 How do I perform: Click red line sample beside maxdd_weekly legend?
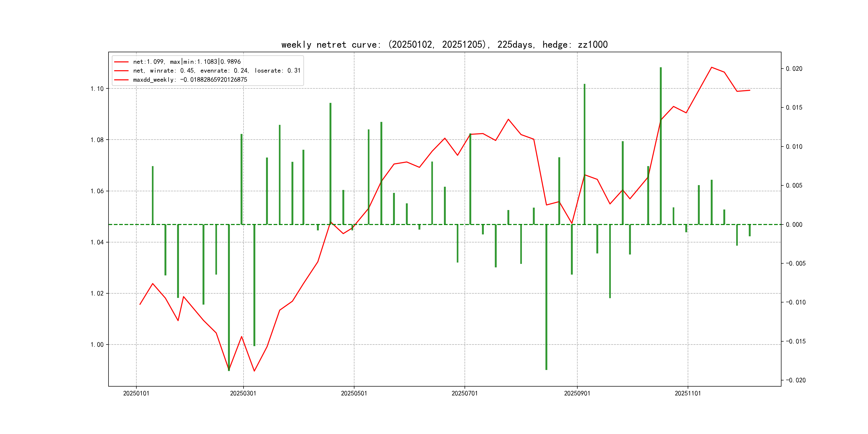[x=121, y=80]
